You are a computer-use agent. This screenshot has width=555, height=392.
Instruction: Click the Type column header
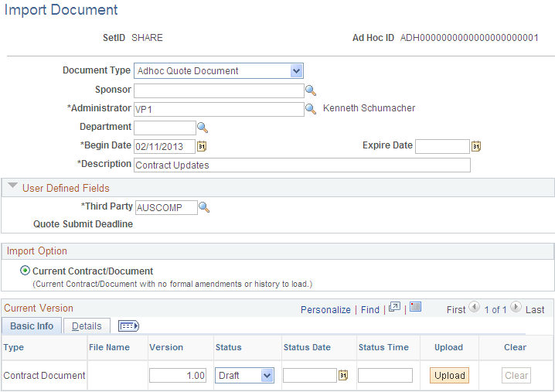pyautogui.click(x=13, y=347)
